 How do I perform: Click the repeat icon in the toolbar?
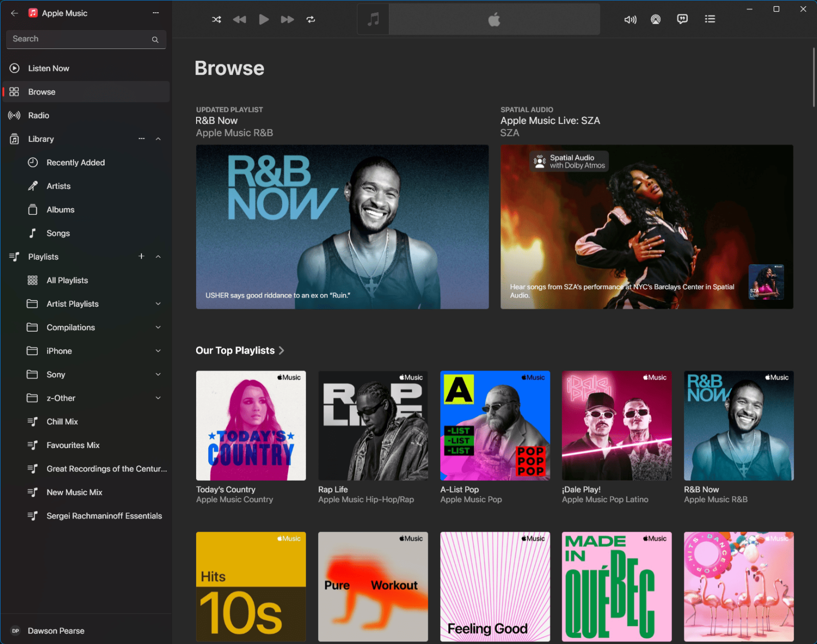point(311,19)
